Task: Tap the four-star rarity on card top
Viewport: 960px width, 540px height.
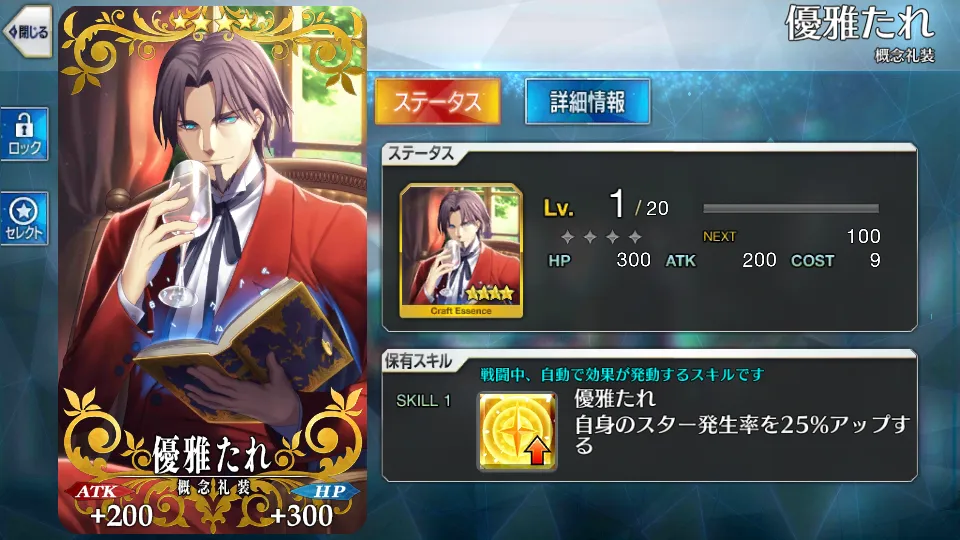Action: tap(212, 23)
